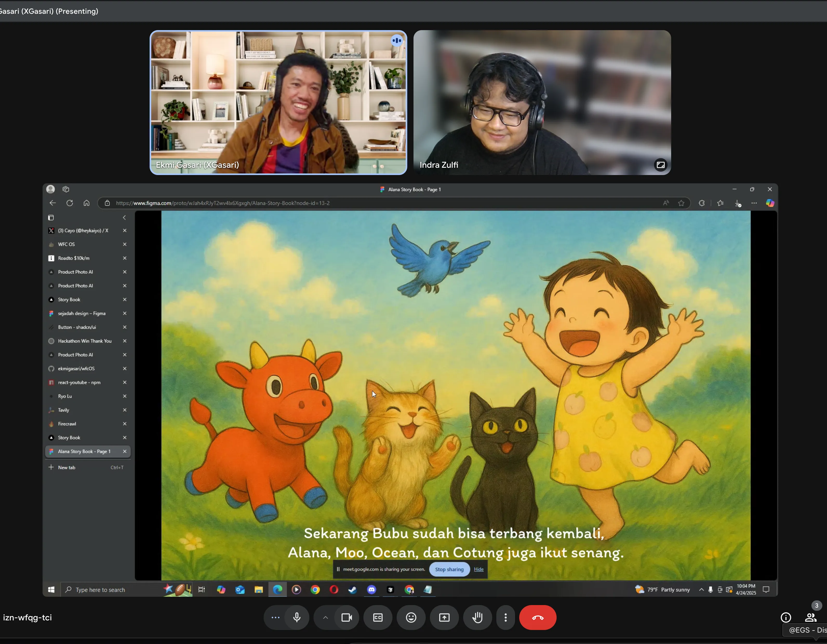827x644 pixels.
Task: Toggle closed captions in Meet
Action: click(x=378, y=618)
